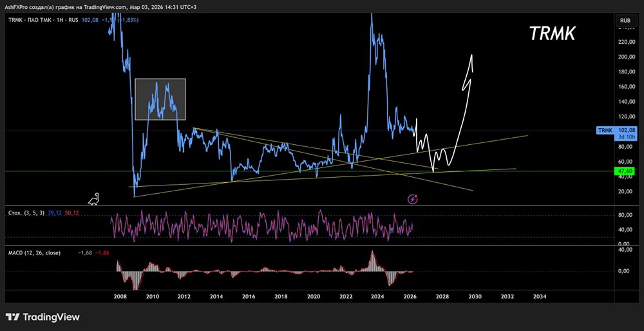Click the 2026 label on time axis
Image resolution: width=644 pixels, height=331 pixels.
pos(410,296)
